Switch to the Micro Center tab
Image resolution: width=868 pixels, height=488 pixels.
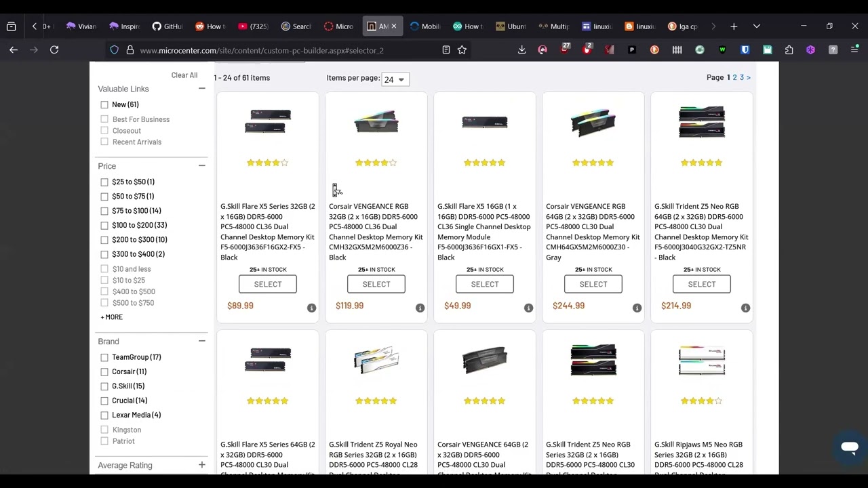338,26
